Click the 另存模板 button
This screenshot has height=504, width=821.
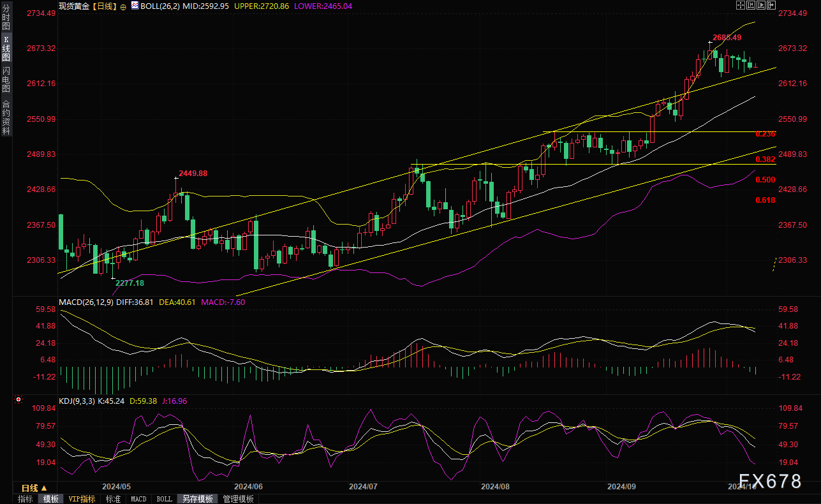click(197, 499)
